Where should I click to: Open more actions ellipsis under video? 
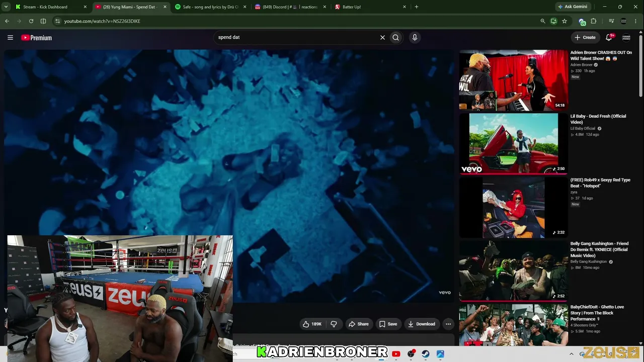448,324
